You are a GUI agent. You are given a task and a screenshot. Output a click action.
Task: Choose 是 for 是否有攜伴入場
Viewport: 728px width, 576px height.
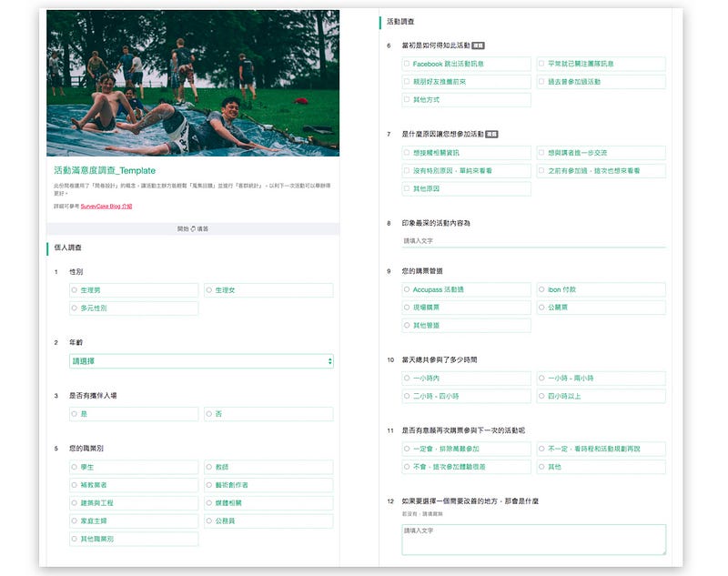click(x=134, y=414)
